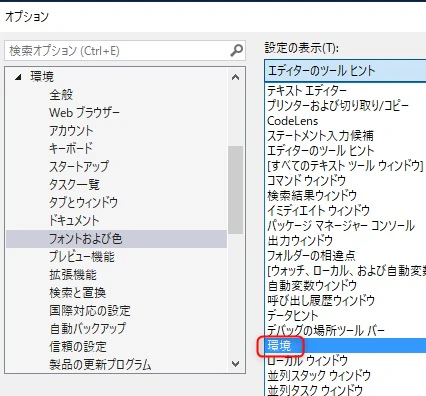
Task: Open 自動バックアップ settings
Action: point(88,329)
